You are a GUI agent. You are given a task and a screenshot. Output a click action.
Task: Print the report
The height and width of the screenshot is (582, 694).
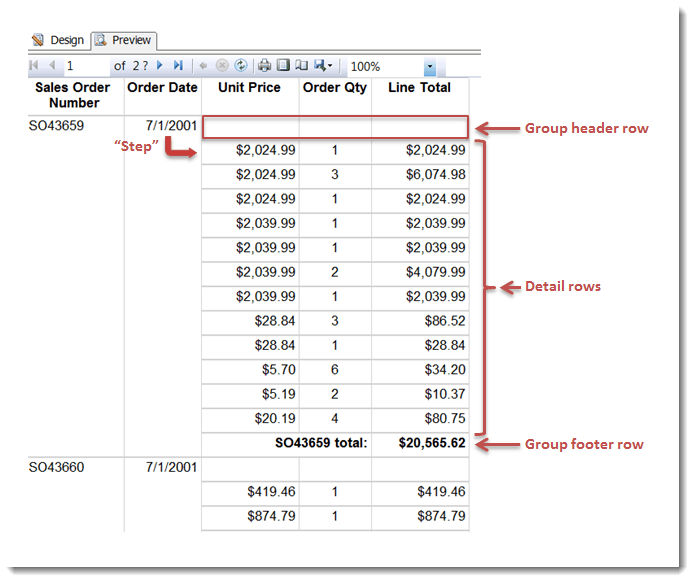(x=264, y=66)
